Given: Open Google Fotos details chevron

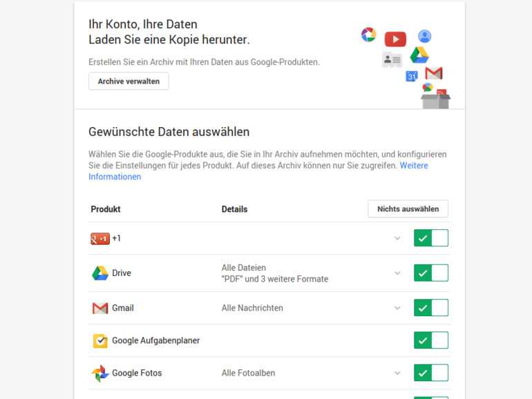Looking at the screenshot, I should pyautogui.click(x=397, y=373).
